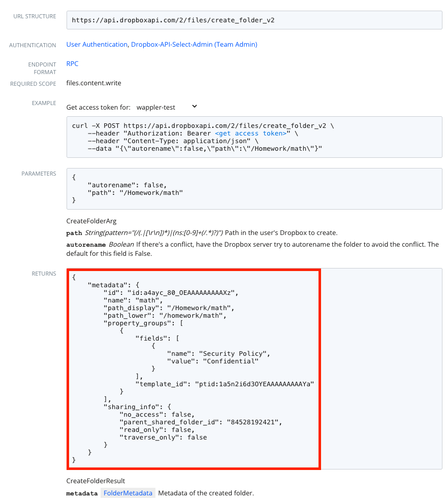Screen dimensions: 445x504
Task: Click the "parent_shared_folder_id" line in Returns
Action: tap(201, 422)
